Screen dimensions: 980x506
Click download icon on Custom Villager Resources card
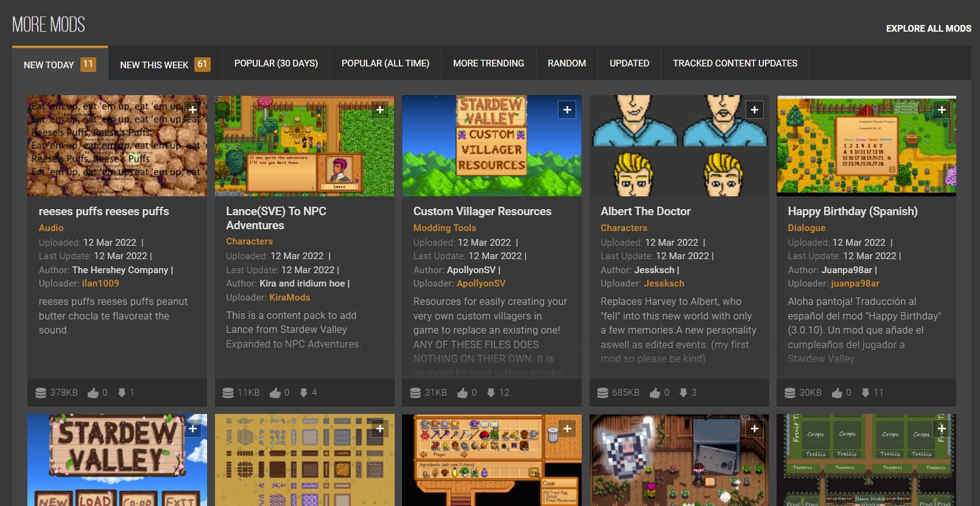point(491,393)
